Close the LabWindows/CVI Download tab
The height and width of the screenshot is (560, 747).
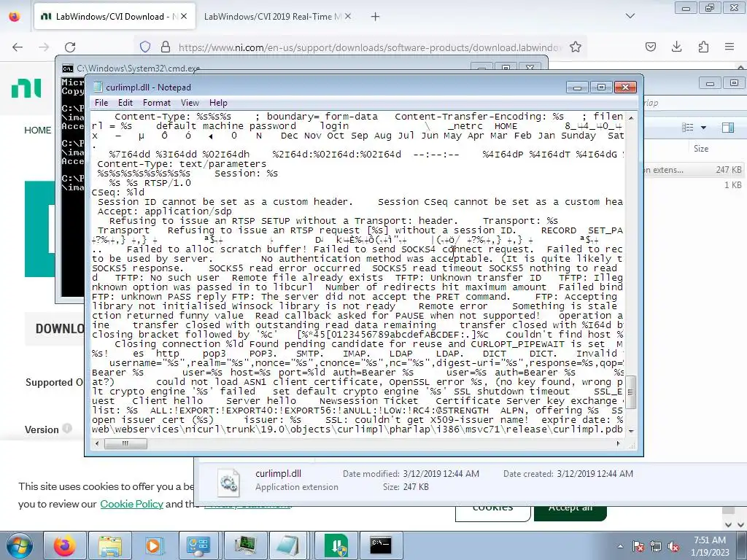coord(184,17)
